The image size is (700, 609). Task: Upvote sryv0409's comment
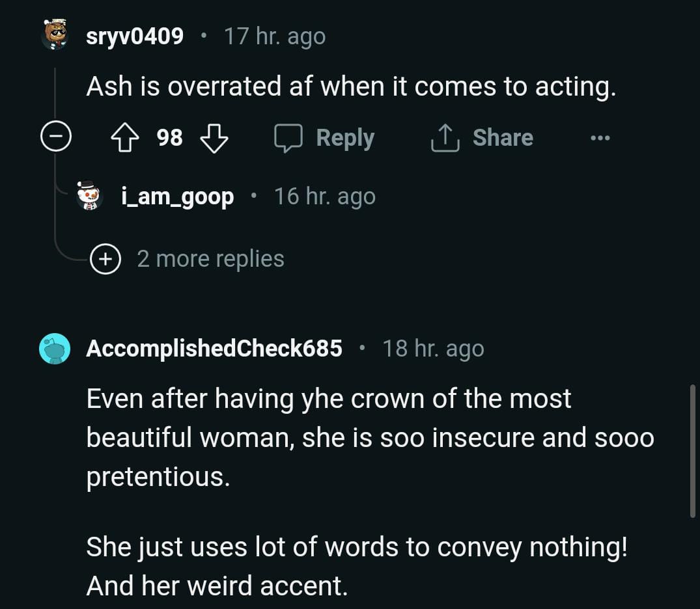point(124,138)
